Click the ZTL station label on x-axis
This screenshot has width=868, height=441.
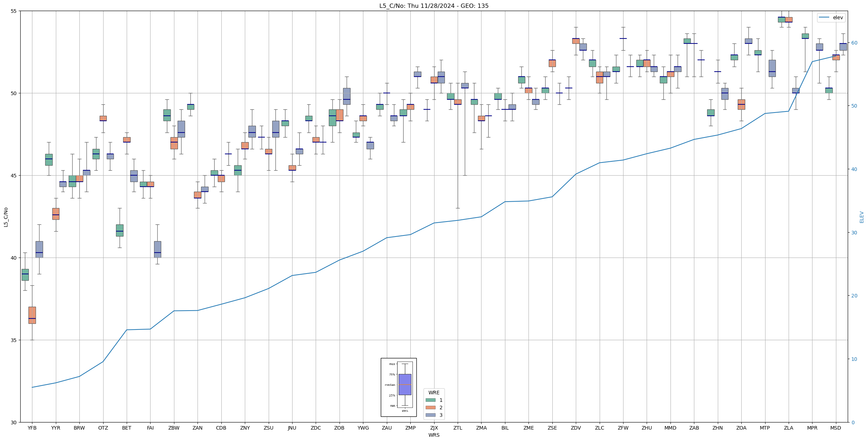pos(458,428)
